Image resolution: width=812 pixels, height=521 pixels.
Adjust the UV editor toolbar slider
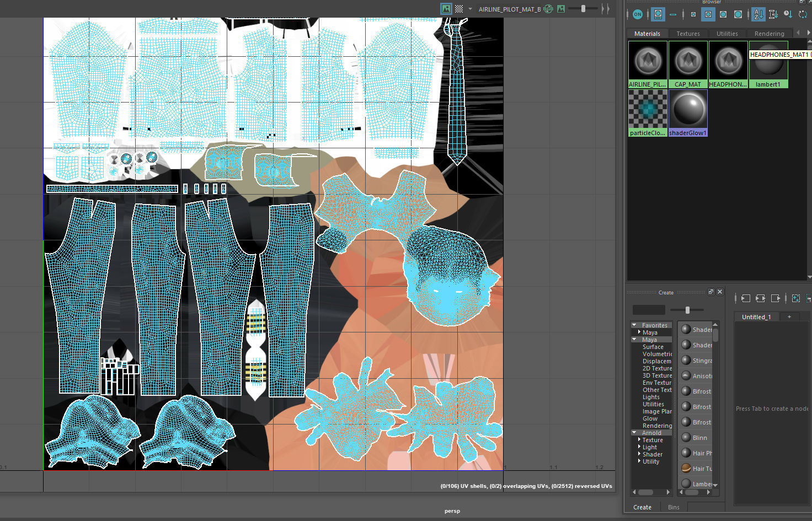pos(584,9)
